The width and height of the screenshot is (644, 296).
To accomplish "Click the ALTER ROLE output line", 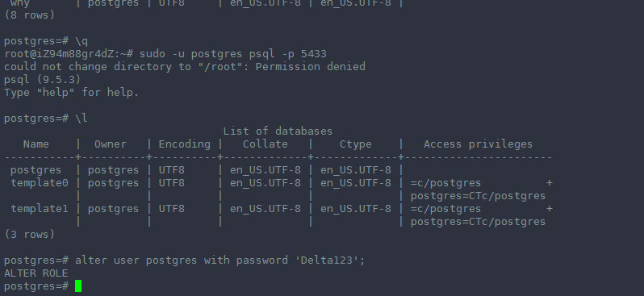I will [36, 273].
